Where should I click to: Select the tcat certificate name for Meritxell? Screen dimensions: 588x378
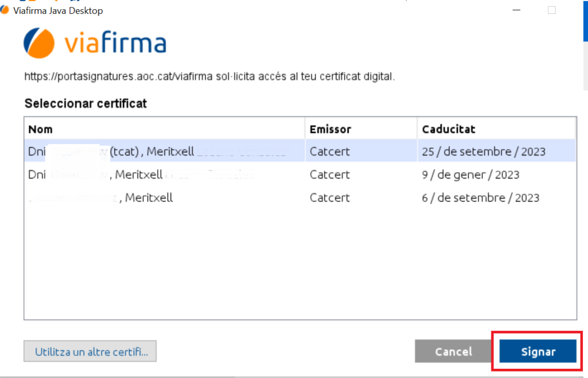pos(156,152)
